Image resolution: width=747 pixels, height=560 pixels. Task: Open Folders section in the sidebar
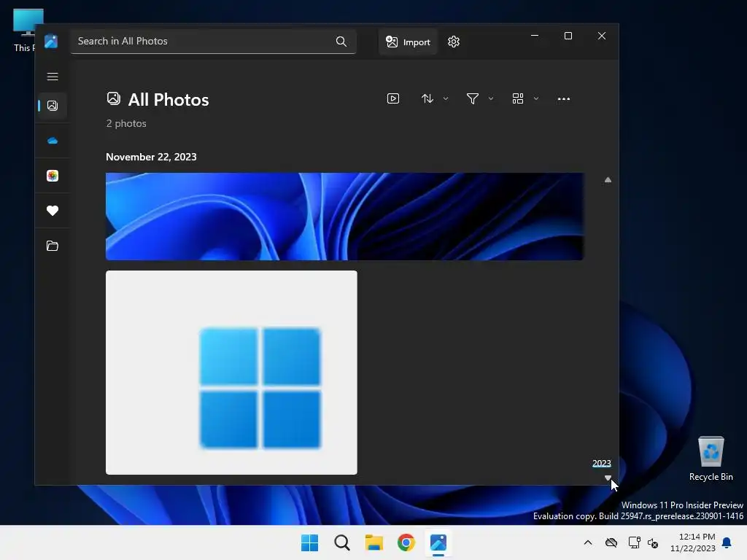click(x=53, y=246)
